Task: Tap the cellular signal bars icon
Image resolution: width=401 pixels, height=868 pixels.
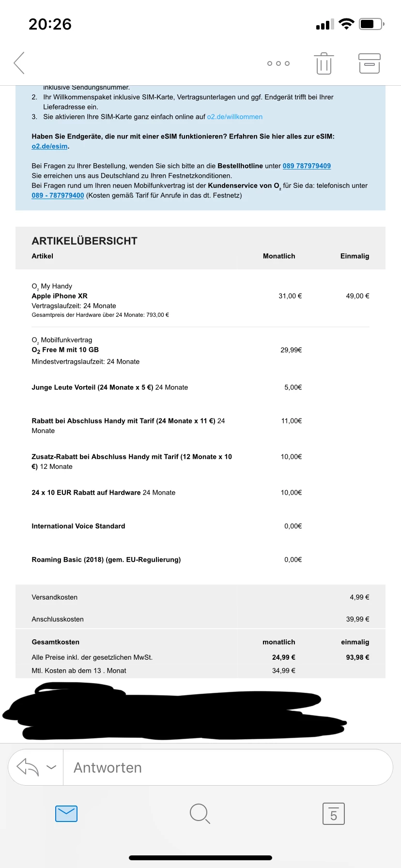Action: point(324,25)
